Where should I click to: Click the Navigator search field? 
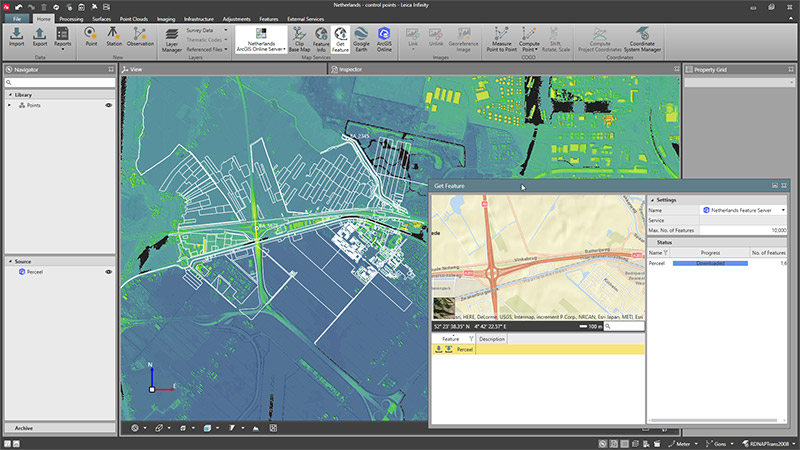60,82
